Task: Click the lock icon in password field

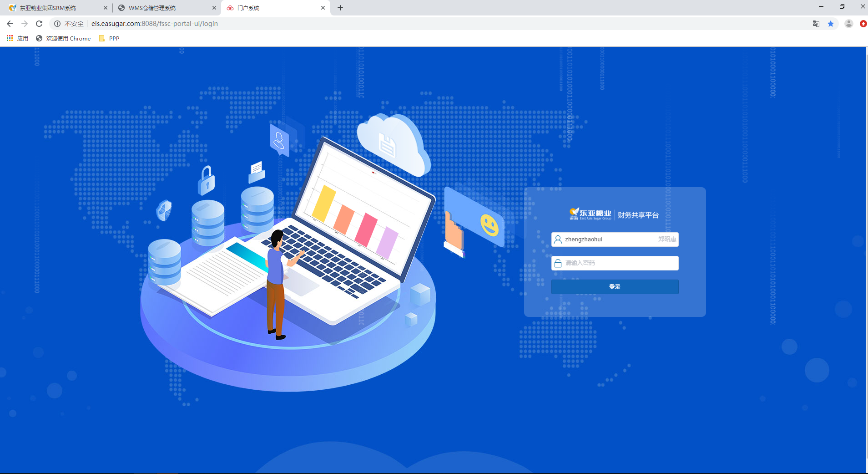Action: (558, 263)
